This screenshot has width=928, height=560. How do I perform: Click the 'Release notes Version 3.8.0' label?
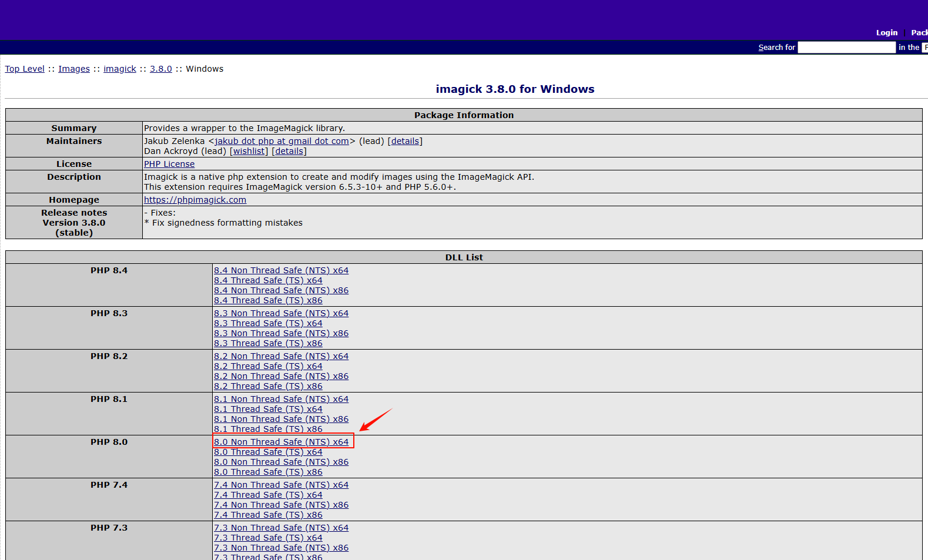click(74, 223)
